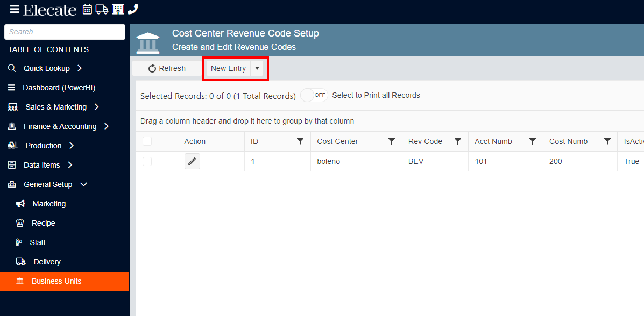644x316 pixels.
Task: Open the Production menu
Action: [x=44, y=146]
